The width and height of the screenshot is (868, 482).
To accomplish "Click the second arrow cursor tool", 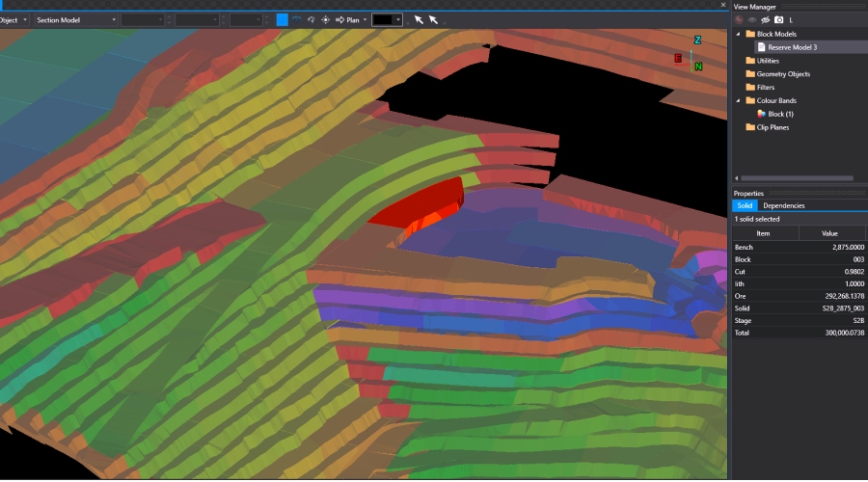I will 433,19.
